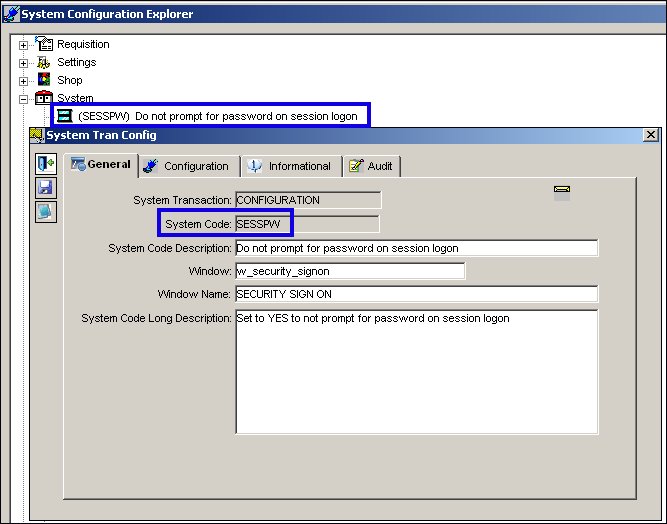
Task: Click the Window Name label
Action: 194,294
